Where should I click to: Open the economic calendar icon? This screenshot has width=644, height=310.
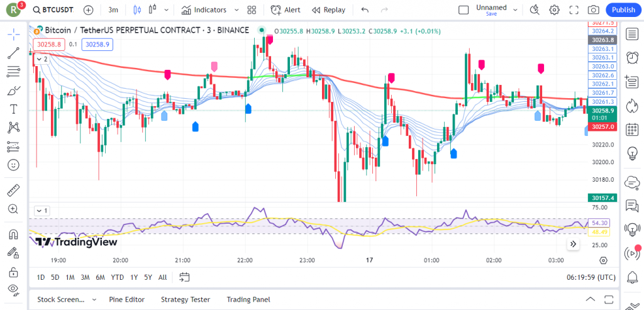tap(633, 130)
